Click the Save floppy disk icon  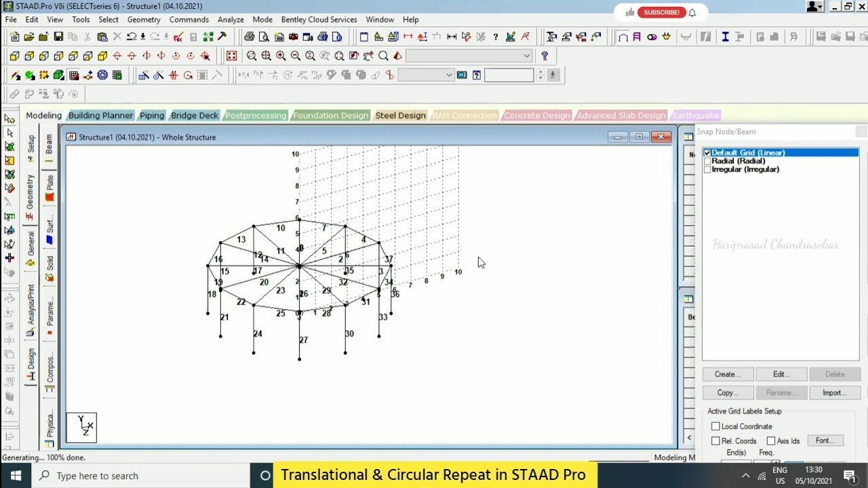coord(58,37)
